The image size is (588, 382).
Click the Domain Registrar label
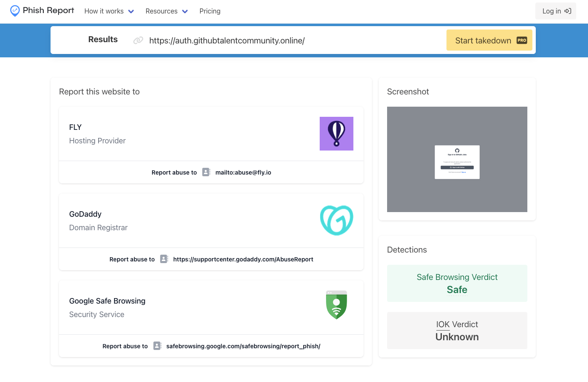point(98,228)
